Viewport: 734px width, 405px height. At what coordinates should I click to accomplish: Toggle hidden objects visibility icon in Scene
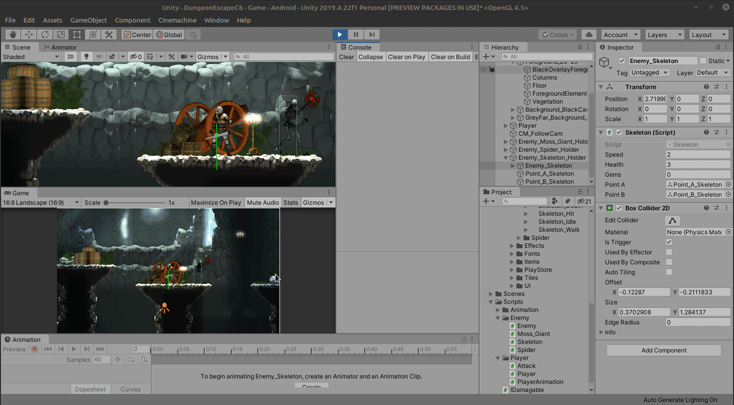[x=136, y=57]
